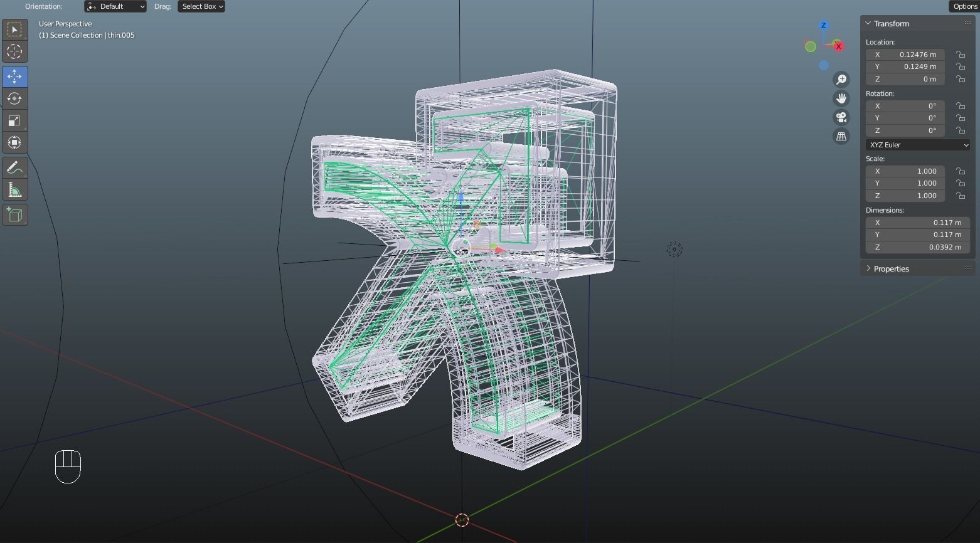Click the Location Z field 0 m

pyautogui.click(x=905, y=79)
